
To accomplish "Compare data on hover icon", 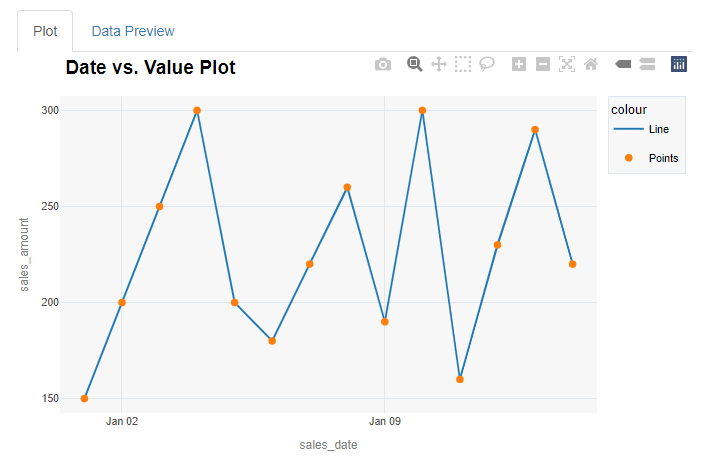I will tap(647, 64).
